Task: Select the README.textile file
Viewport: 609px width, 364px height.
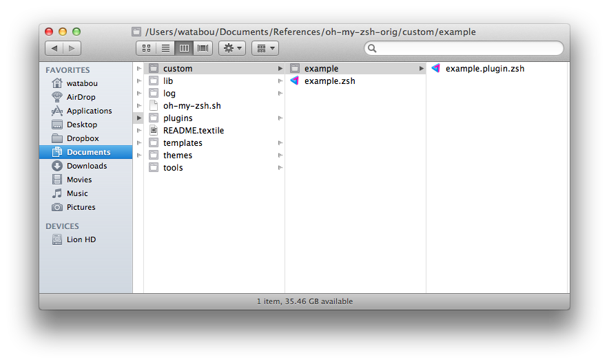Action: coord(214,130)
